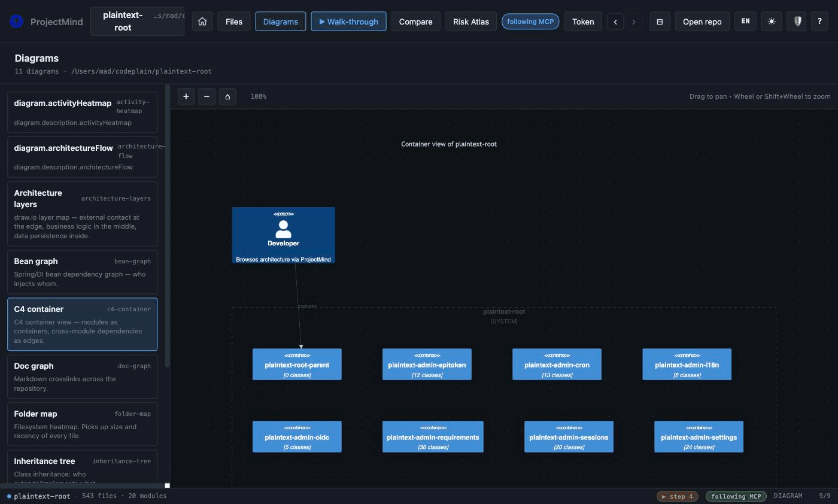Click the ProjectMind logo icon

coord(17,22)
